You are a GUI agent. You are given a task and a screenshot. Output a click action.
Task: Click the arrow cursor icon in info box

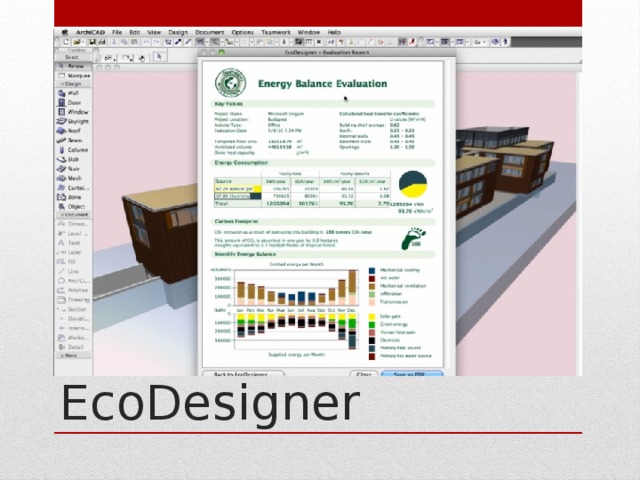pyautogui.click(x=159, y=57)
